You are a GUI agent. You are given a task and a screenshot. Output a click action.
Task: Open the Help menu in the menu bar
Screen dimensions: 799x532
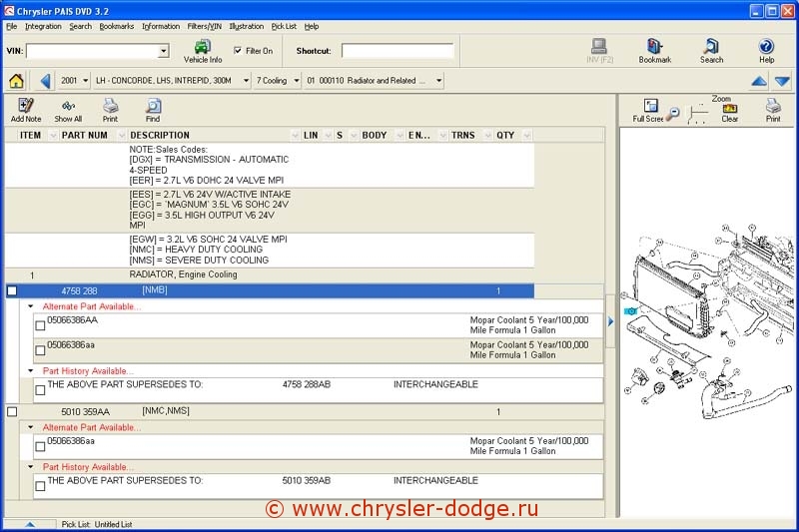[312, 27]
